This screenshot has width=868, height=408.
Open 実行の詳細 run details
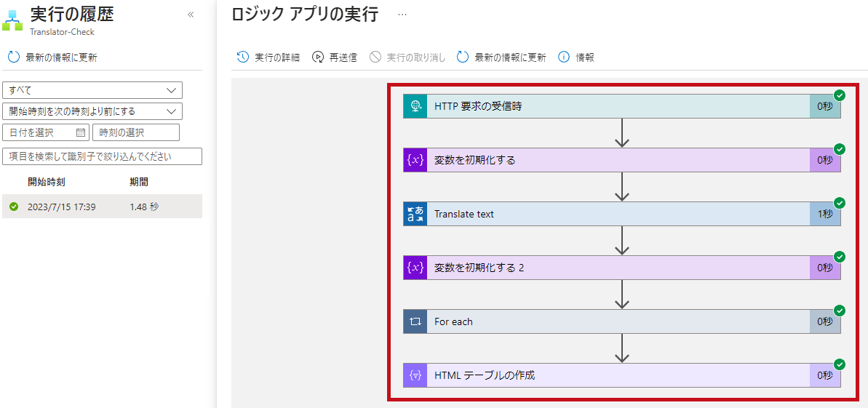[x=268, y=57]
